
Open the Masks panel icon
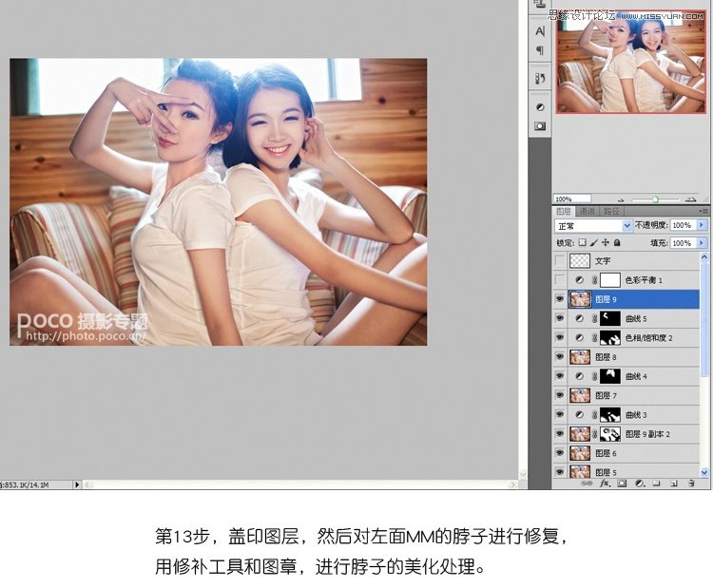(540, 126)
